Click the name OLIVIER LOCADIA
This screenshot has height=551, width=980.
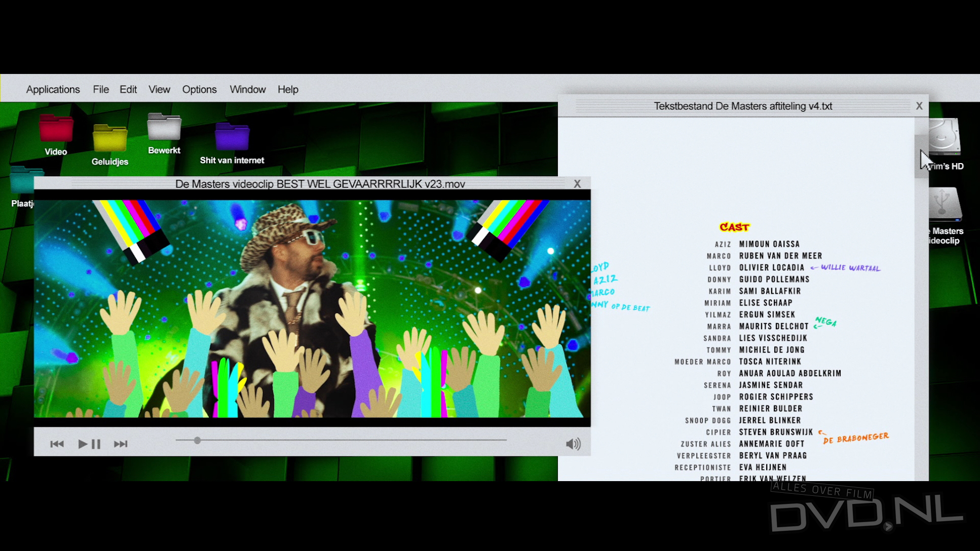tap(772, 267)
